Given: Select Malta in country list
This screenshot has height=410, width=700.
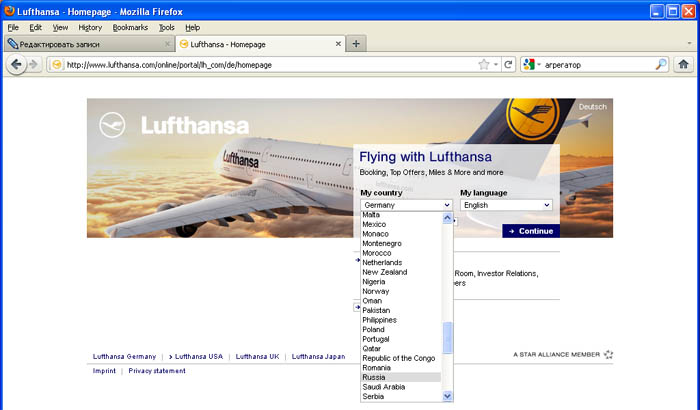Looking at the screenshot, I should [x=401, y=215].
